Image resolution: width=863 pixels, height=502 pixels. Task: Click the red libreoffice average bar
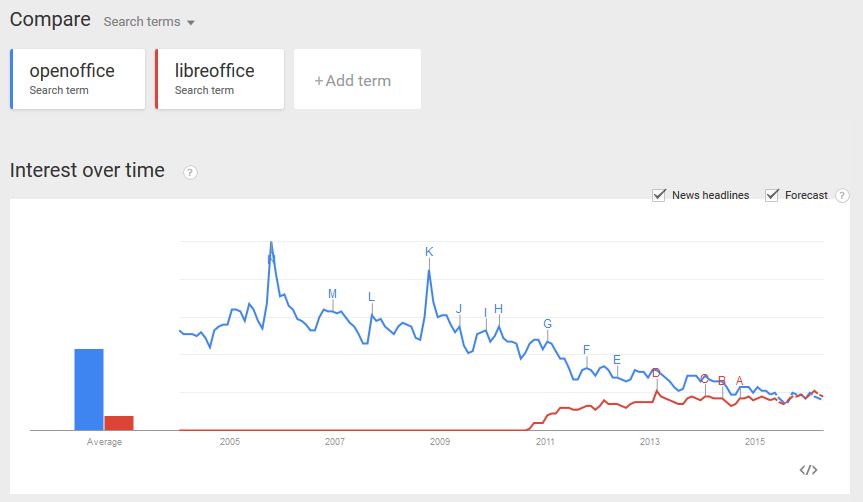[119, 422]
